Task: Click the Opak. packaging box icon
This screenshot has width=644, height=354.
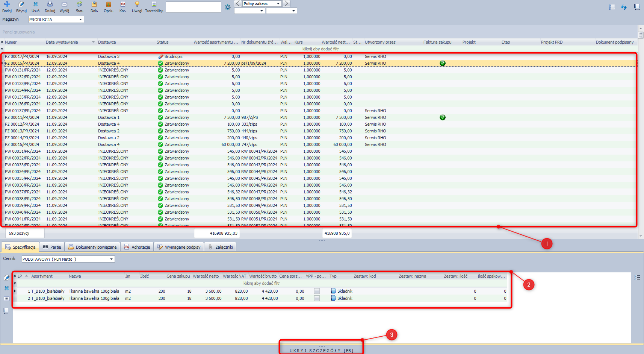Action: tap(109, 5)
